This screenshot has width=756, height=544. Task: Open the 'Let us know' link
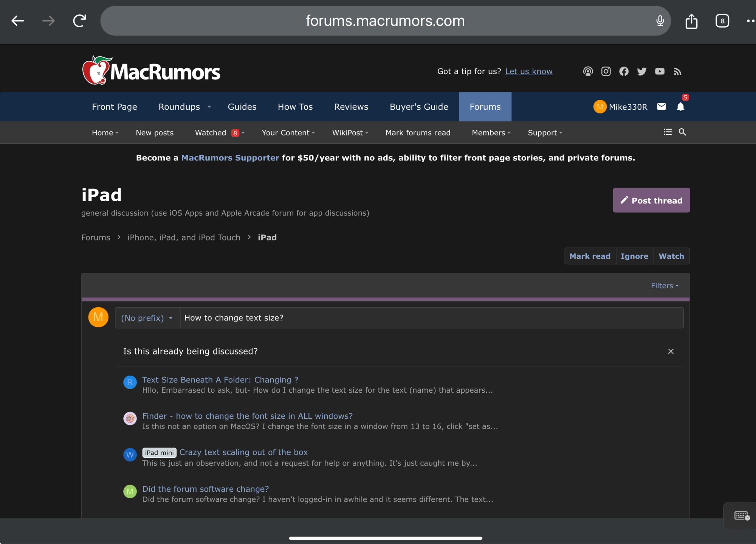[x=528, y=71]
